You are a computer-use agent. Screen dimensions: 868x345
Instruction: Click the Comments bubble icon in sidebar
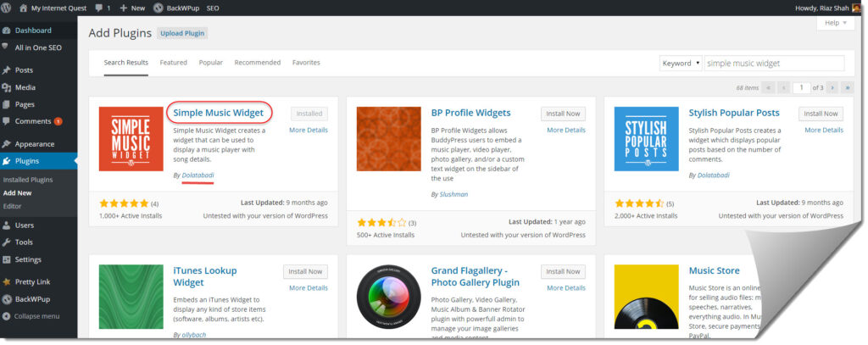click(x=6, y=121)
